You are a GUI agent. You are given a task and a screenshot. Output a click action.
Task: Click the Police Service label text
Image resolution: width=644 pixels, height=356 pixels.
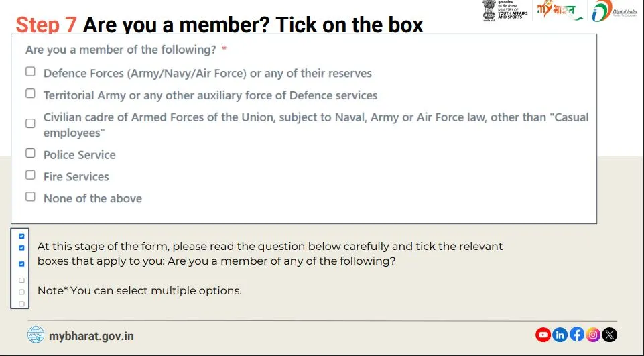80,155
